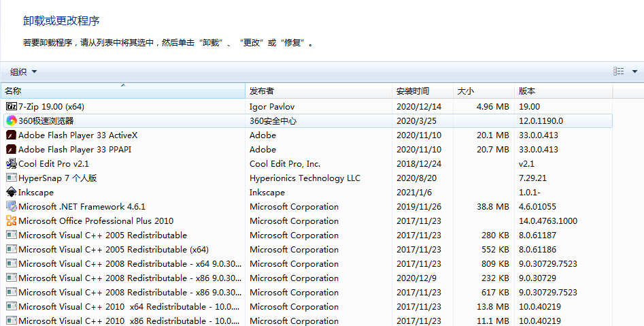
Task: Click the HyperSnap 7 个人版 icon
Action: coord(12,178)
